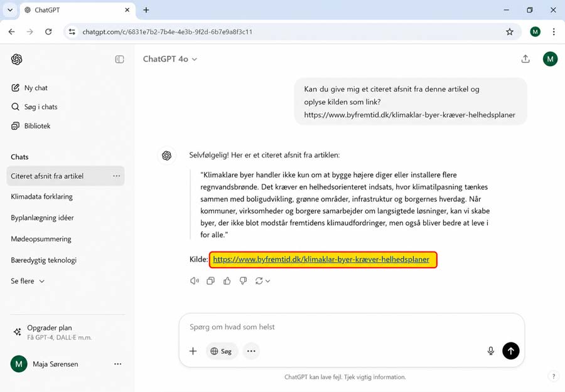Start voice dictation with the microphone icon
The height and width of the screenshot is (392, 565).
490,351
